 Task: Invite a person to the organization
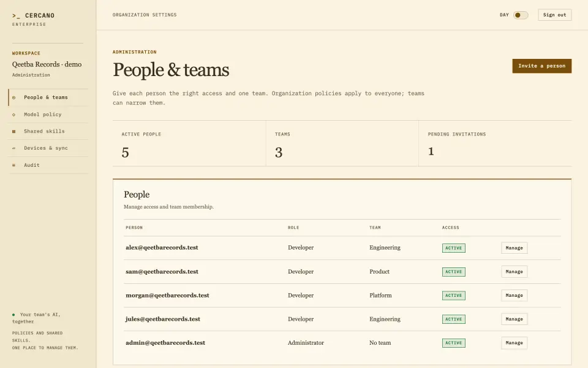542,66
